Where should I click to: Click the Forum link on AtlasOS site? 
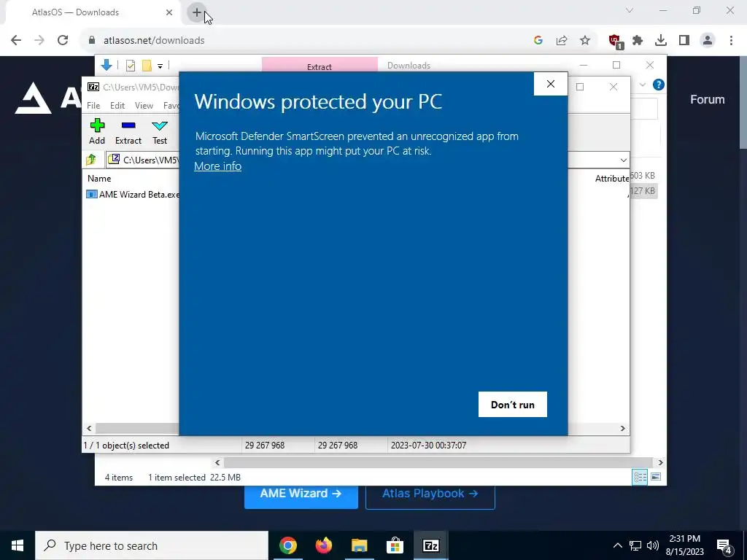708,99
